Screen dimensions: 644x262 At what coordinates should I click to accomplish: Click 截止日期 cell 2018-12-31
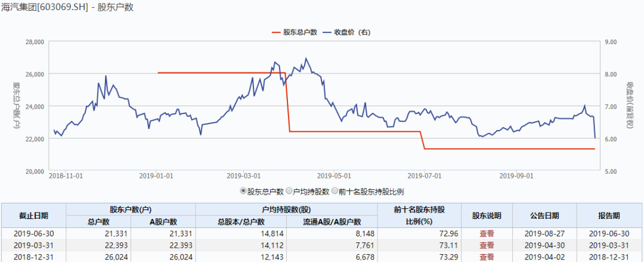coord(33,257)
